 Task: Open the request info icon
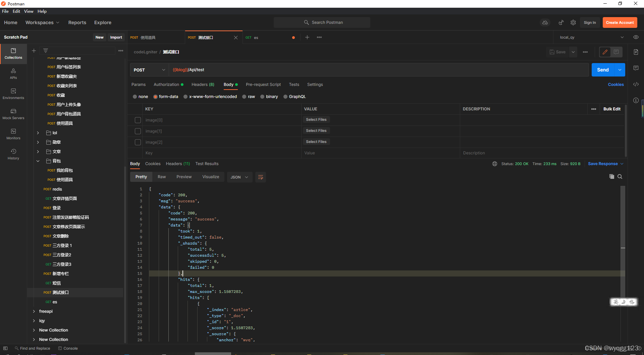(636, 100)
